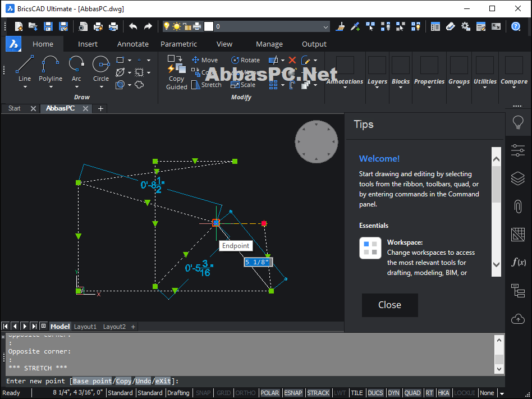The height and width of the screenshot is (399, 532).
Task: Click the 5 1/8" dynamic input field
Action: click(258, 262)
